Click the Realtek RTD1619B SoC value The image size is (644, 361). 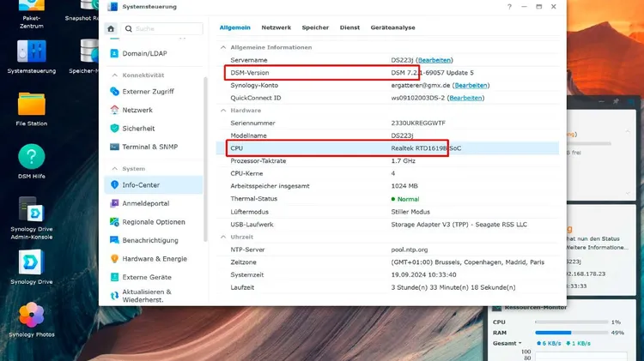tap(426, 148)
